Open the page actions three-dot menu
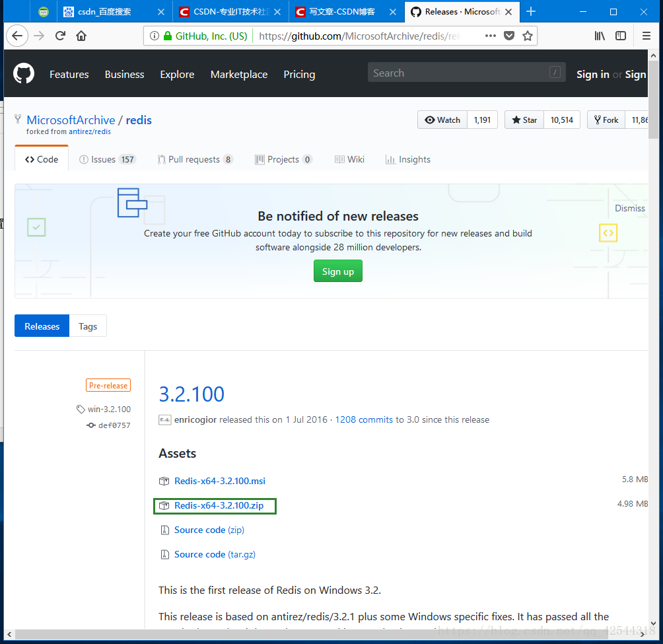663x644 pixels. point(491,36)
